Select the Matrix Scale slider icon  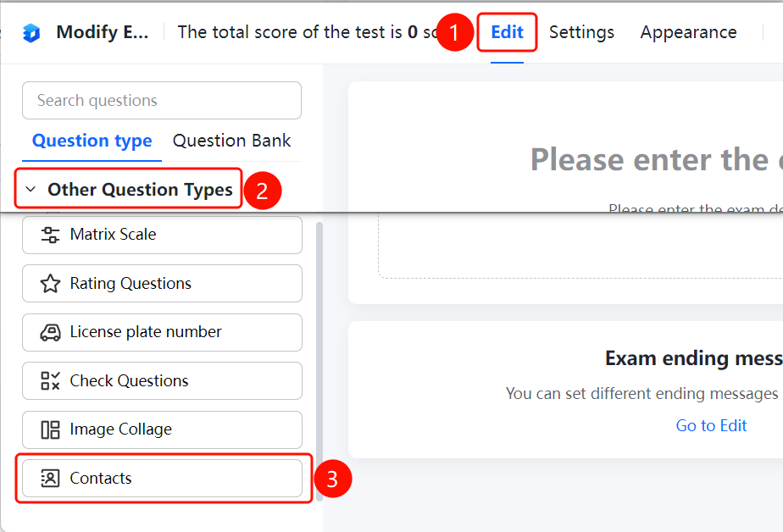(x=50, y=235)
